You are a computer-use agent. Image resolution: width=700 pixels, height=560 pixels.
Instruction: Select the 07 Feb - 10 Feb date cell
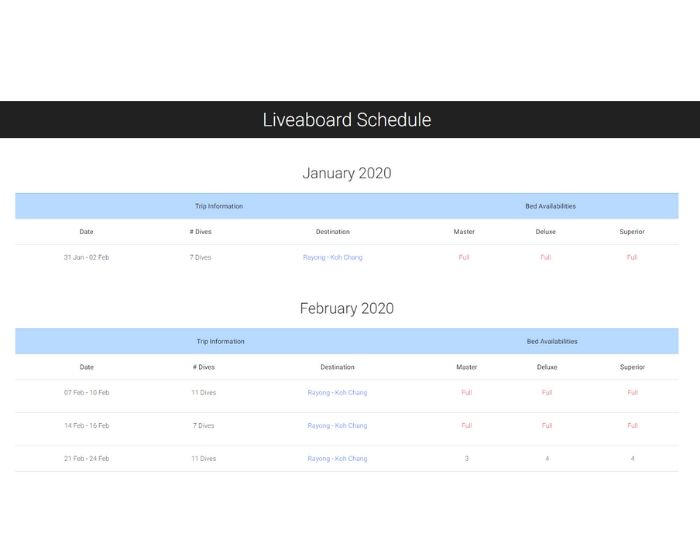click(x=87, y=393)
